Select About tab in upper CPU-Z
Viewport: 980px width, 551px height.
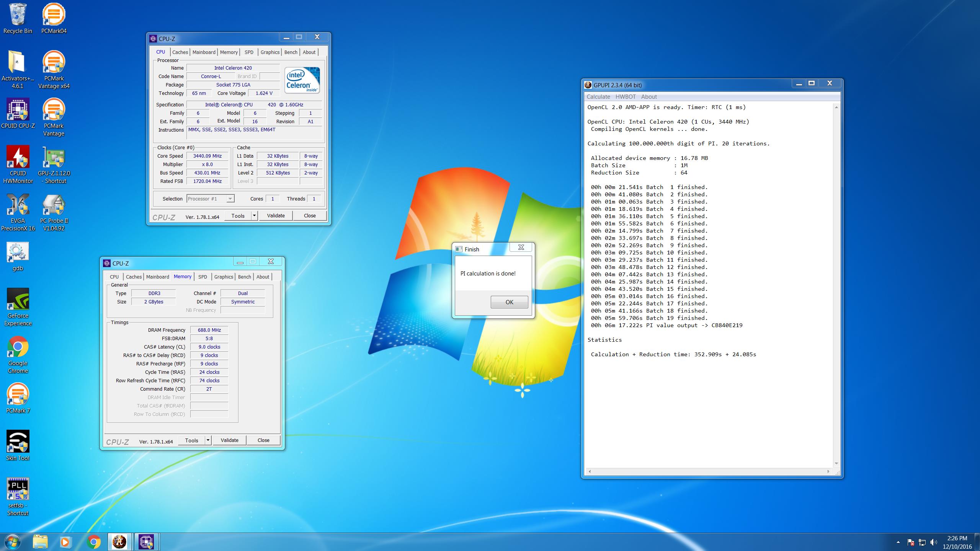(309, 52)
